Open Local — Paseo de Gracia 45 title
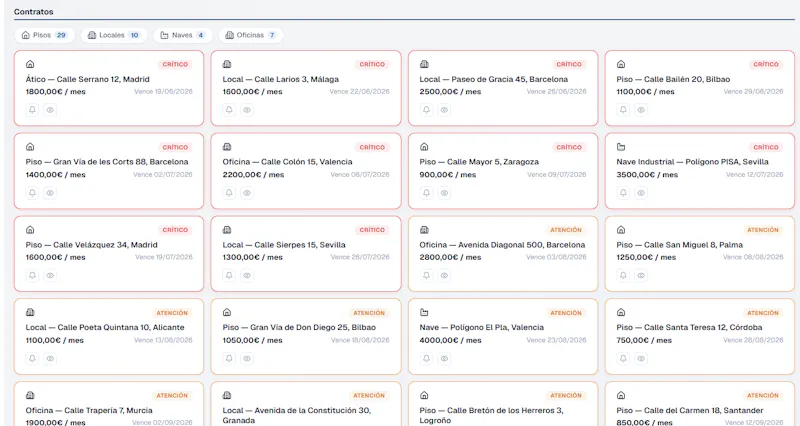 pos(494,79)
